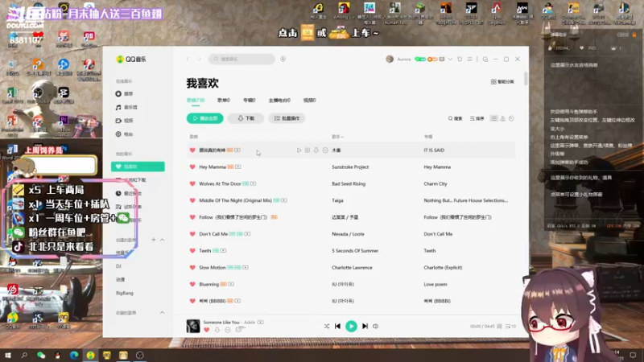
Task: Open the mail message icon in title bar
Action: (442, 59)
